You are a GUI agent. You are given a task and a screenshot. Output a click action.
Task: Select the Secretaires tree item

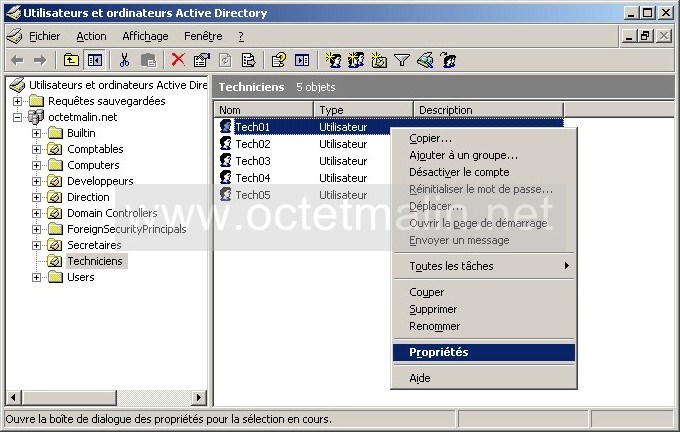94,245
